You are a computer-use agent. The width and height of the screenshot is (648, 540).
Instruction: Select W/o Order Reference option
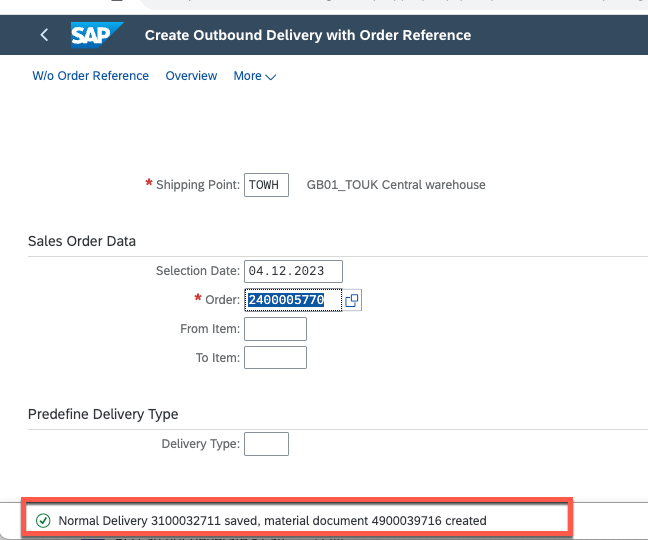(90, 76)
